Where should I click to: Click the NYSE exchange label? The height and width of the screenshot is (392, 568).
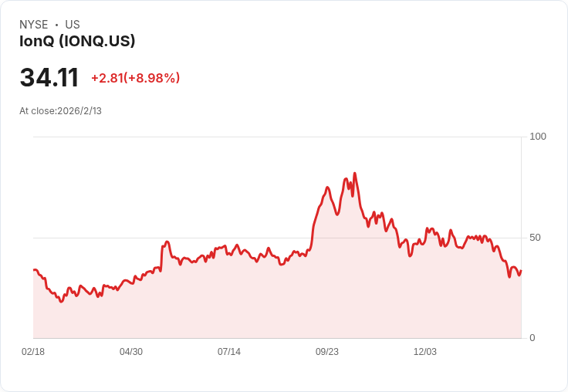[x=34, y=25]
